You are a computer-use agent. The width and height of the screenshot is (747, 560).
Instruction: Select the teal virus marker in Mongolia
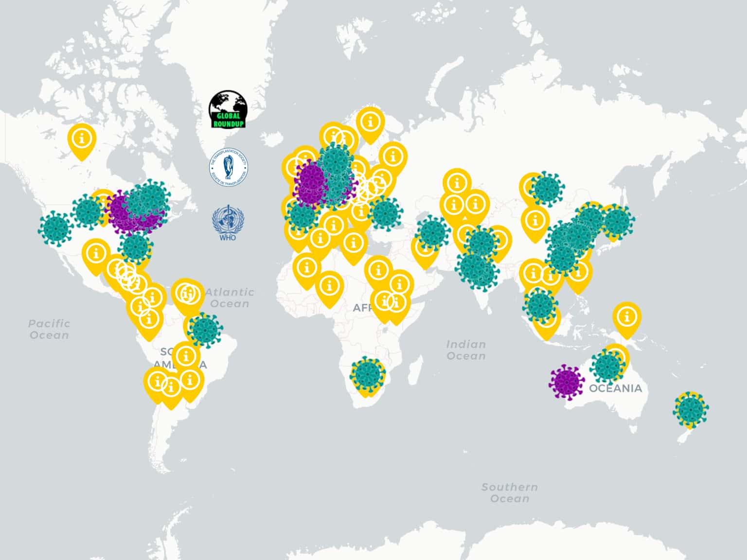[546, 189]
